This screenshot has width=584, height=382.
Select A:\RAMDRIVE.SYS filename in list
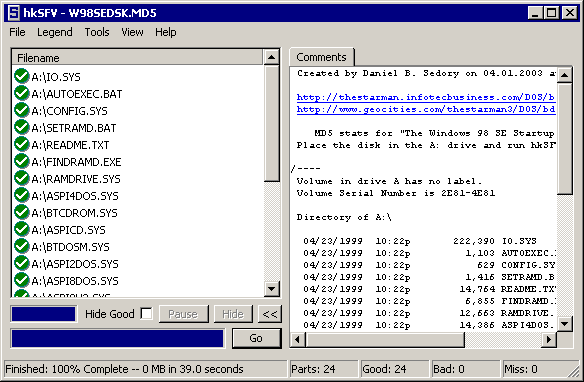point(76,179)
